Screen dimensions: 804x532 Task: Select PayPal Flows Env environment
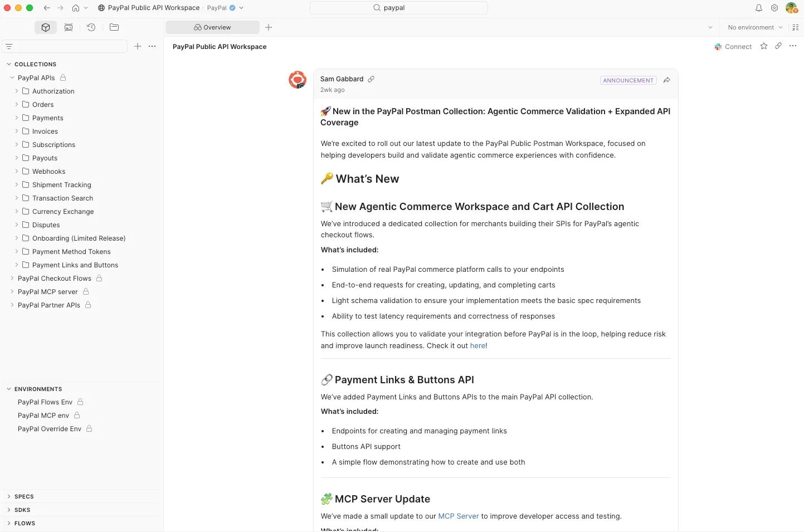[x=45, y=402]
